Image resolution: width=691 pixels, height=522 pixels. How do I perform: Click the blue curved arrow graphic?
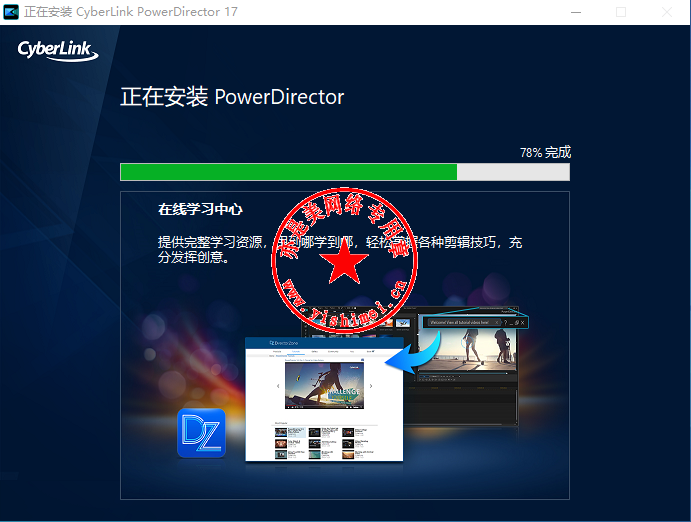point(413,354)
